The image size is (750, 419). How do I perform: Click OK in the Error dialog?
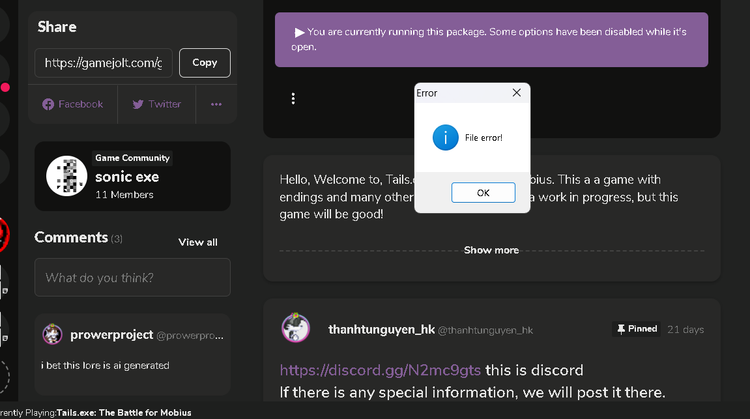click(483, 193)
